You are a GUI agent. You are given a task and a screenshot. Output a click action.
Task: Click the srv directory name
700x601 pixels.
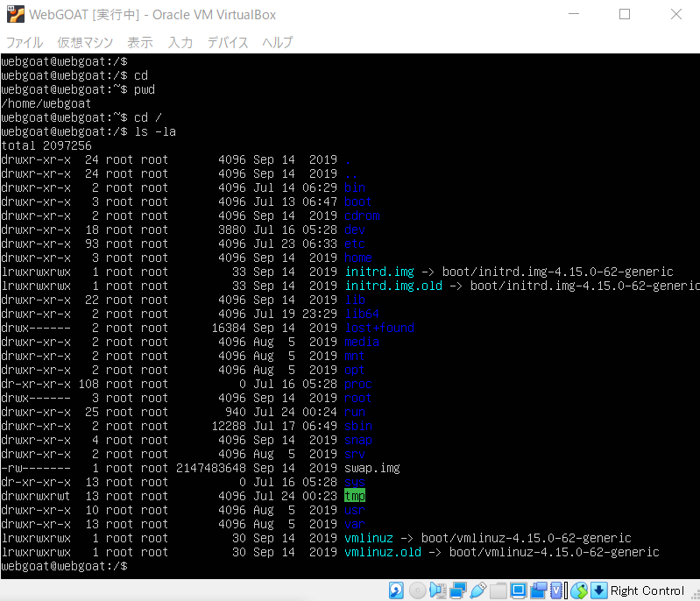(x=355, y=454)
